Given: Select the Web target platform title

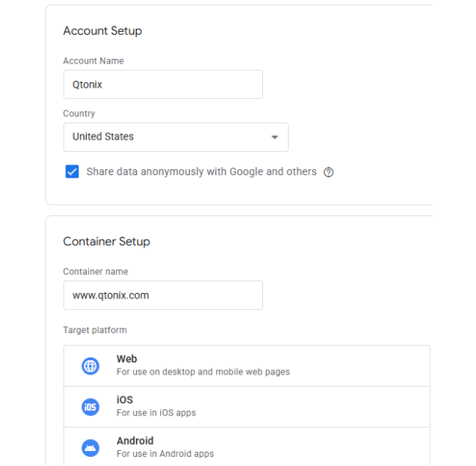Looking at the screenshot, I should click(x=127, y=360).
